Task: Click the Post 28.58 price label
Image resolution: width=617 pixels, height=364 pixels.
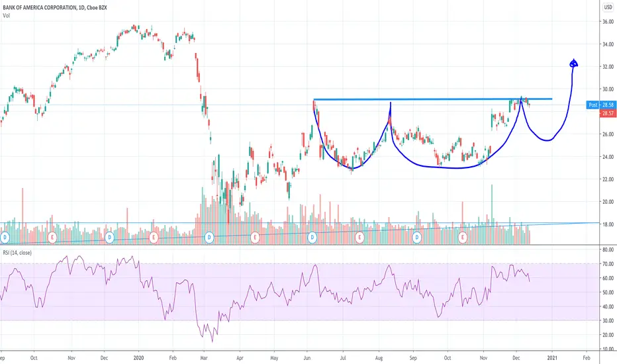Action: pos(601,105)
